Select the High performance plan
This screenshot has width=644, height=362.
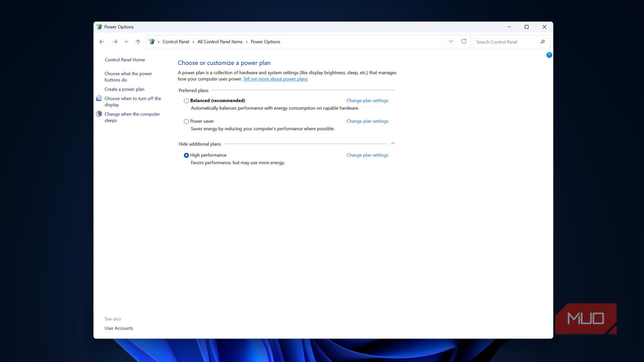(186, 155)
